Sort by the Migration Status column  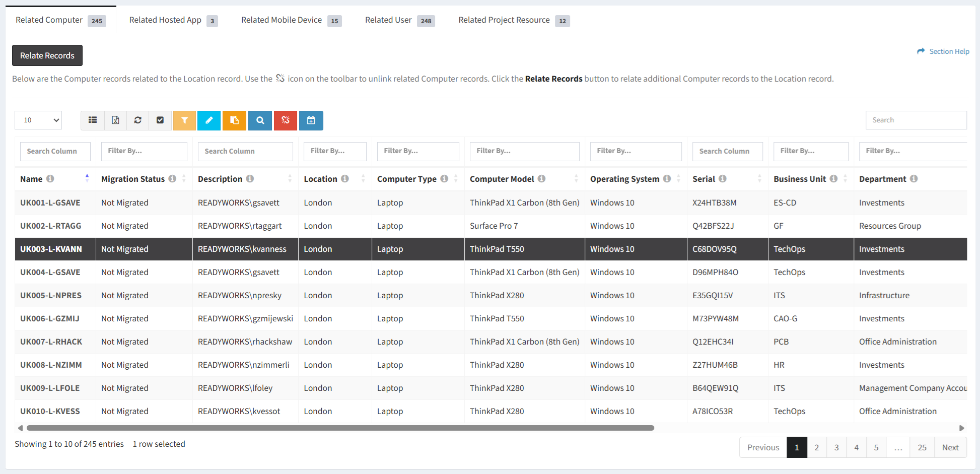(184, 179)
